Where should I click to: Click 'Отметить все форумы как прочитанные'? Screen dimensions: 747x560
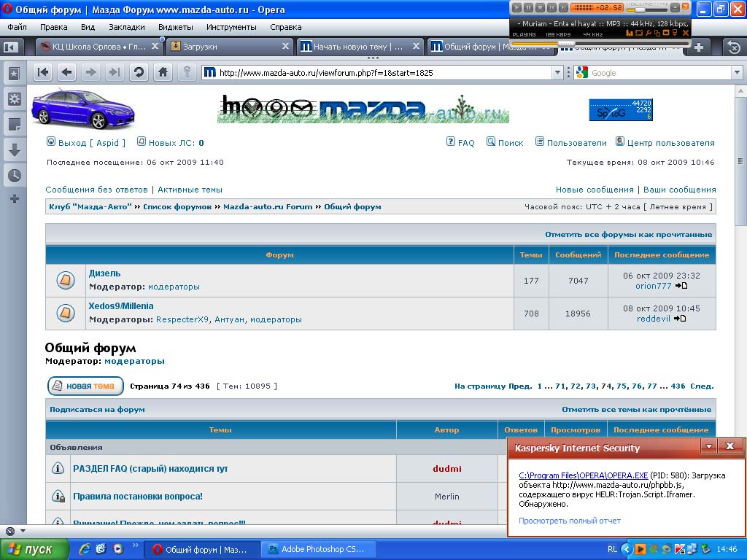(629, 234)
